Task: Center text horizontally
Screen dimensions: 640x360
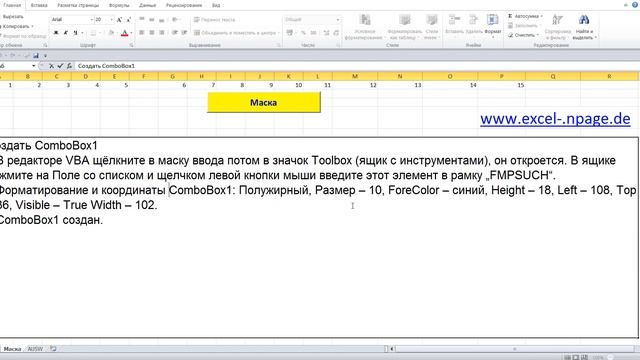Action: click(151, 33)
